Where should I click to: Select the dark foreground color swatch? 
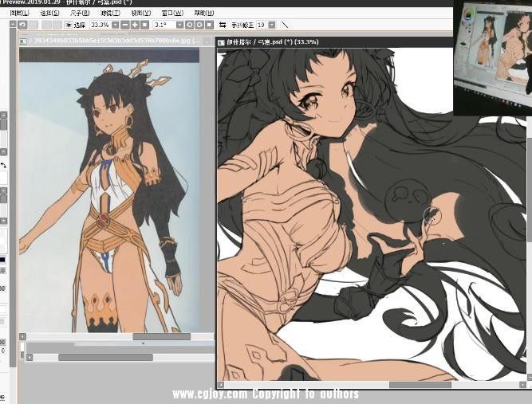2,261
